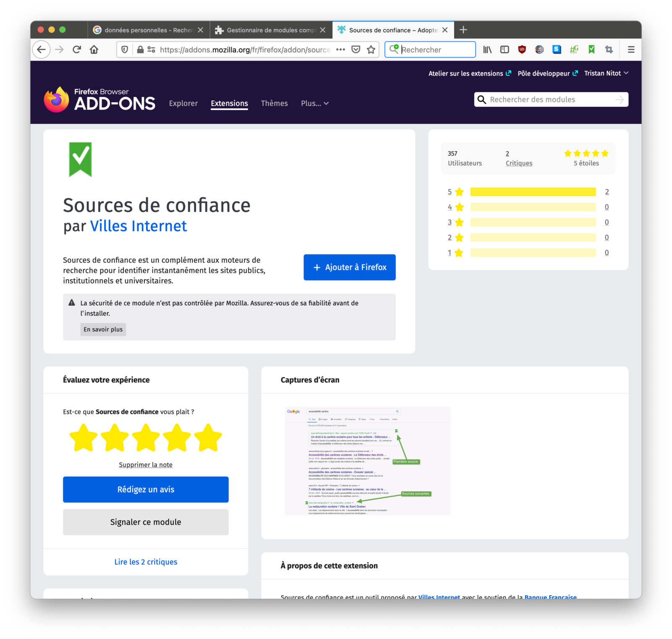Open uBlock Origin extension icon
The image size is (672, 639).
click(522, 50)
